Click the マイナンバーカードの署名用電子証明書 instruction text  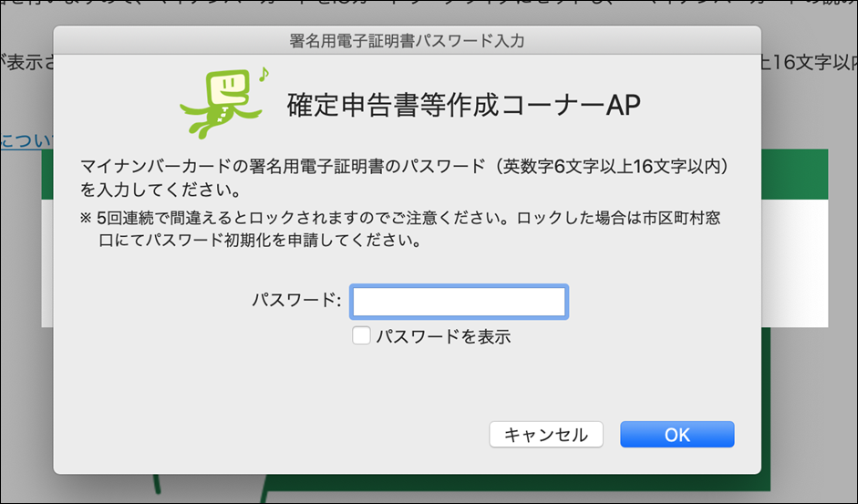tap(405, 178)
